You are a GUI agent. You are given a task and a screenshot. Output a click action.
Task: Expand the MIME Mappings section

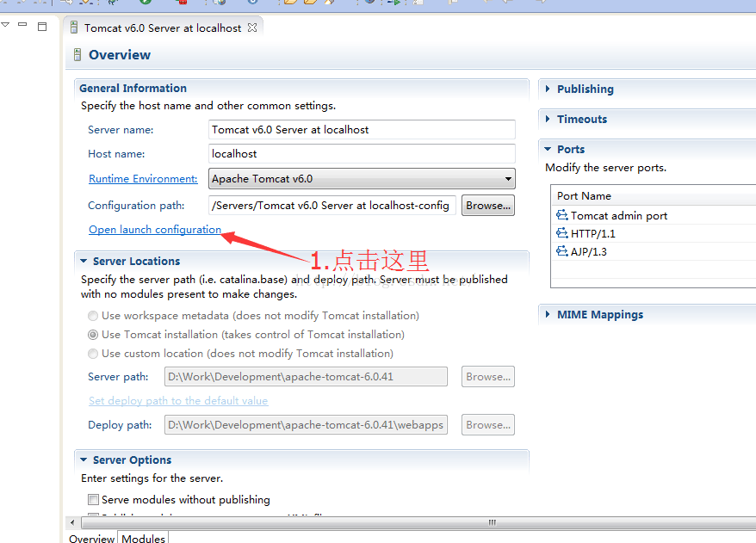548,314
